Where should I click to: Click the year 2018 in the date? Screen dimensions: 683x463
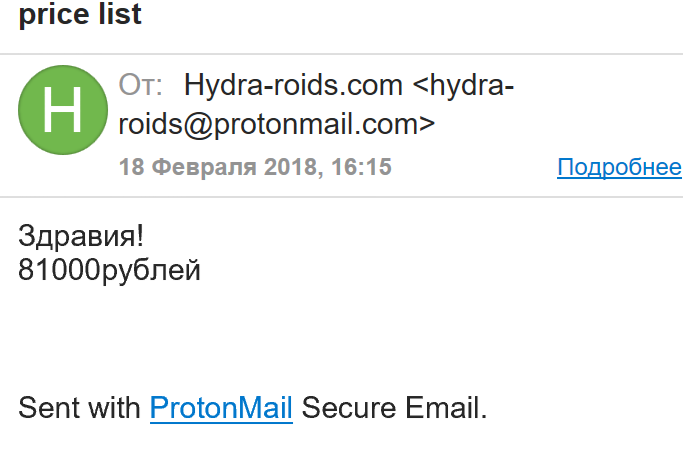[289, 167]
